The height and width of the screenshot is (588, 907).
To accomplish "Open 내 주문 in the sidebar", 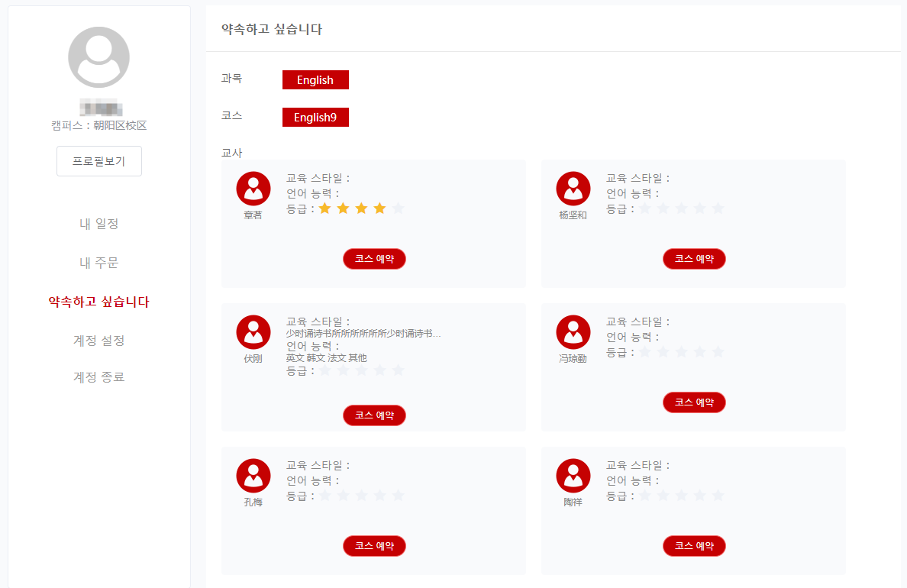I will pos(99,263).
